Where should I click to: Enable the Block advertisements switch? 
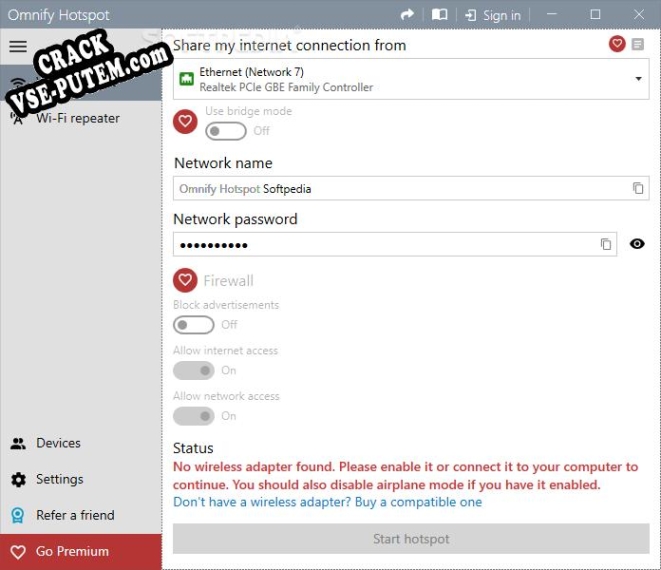(194, 324)
